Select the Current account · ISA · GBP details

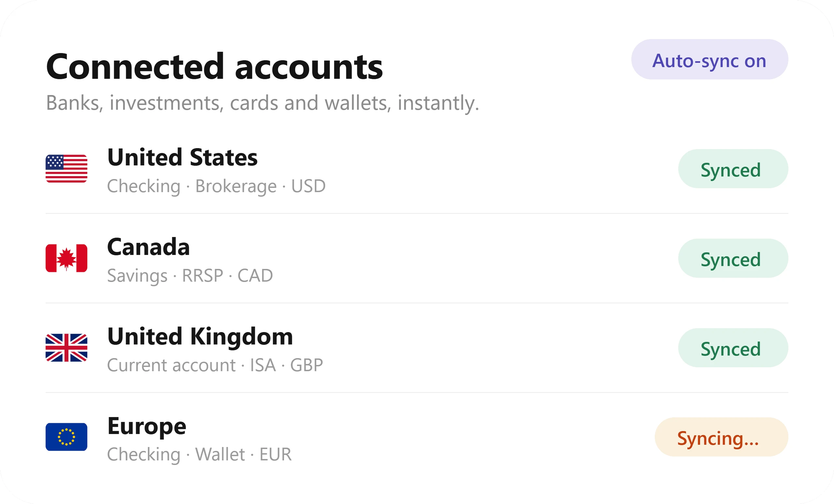(x=215, y=365)
